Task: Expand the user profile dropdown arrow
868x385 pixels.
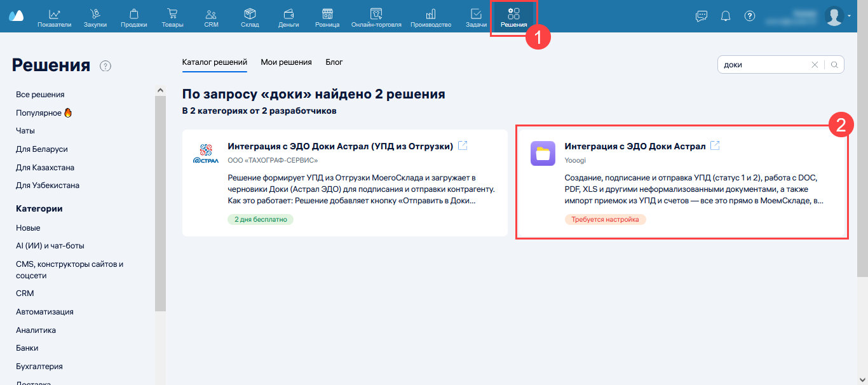Action: click(850, 16)
